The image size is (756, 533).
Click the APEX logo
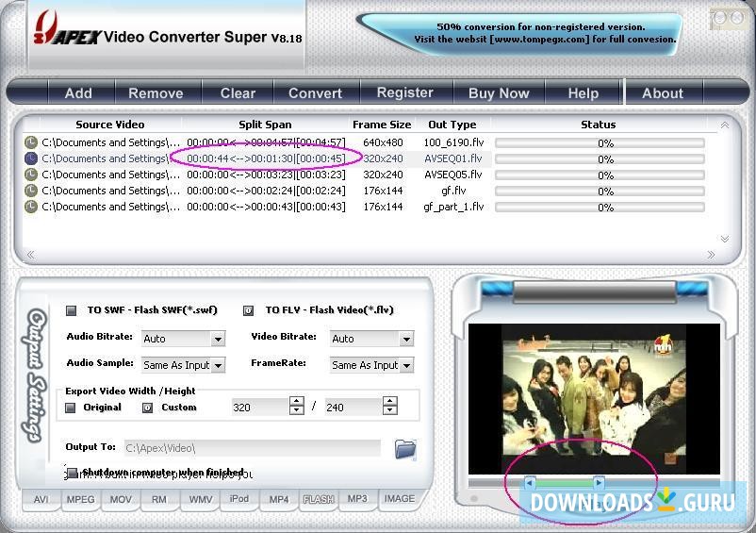68,29
